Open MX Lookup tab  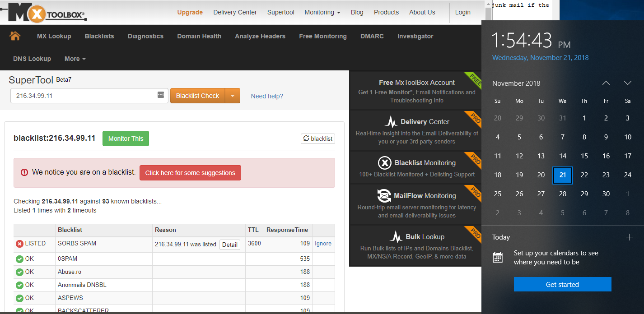point(54,36)
